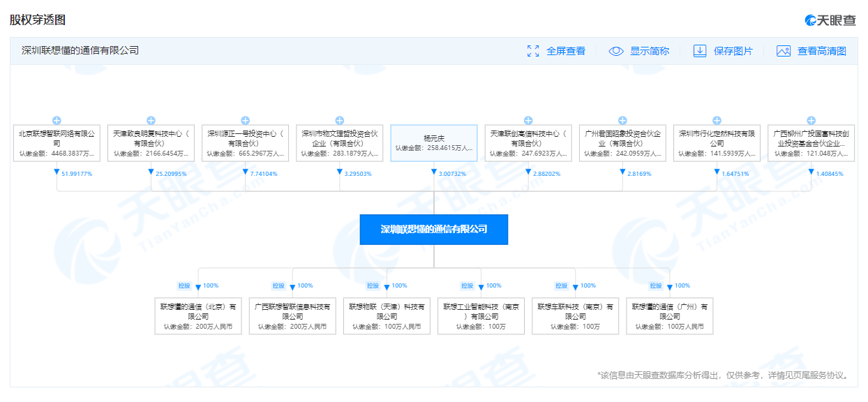The height and width of the screenshot is (402, 868).
Task: Click the 25.20995% share percentage
Action: point(171,174)
